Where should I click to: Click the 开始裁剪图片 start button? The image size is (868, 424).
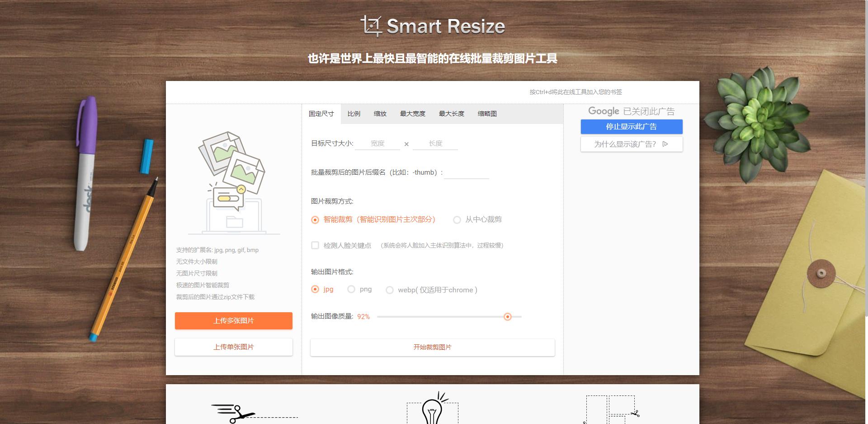click(432, 347)
